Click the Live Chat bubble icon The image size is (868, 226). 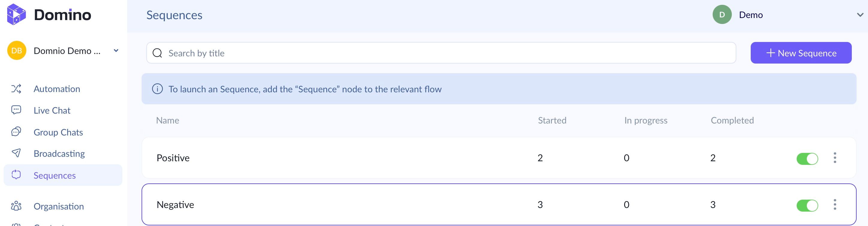pyautogui.click(x=16, y=110)
